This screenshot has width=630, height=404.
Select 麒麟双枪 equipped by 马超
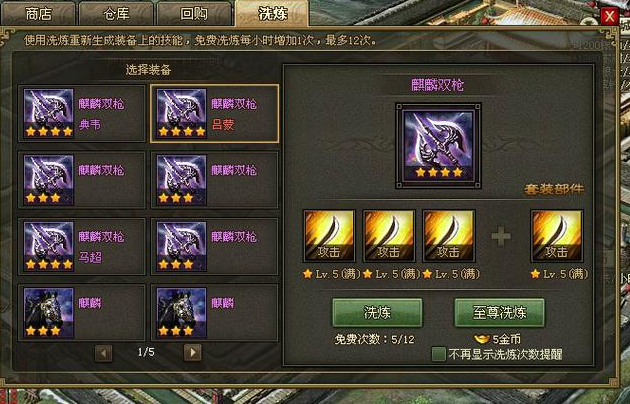pos(82,246)
